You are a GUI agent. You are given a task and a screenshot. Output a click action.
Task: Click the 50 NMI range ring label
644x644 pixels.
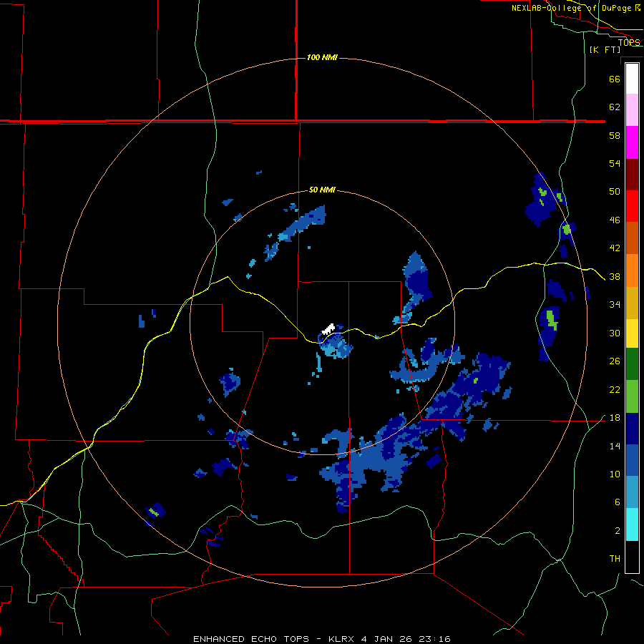tap(322, 190)
